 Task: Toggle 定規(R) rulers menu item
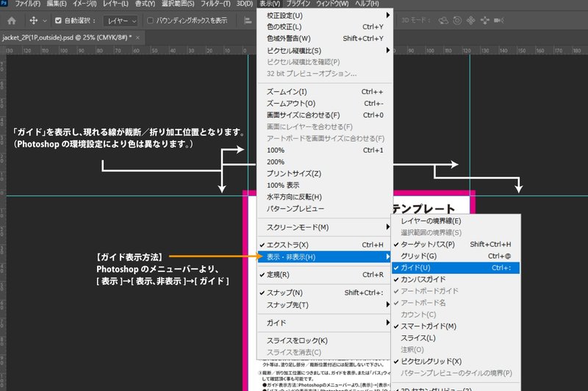tap(325, 275)
